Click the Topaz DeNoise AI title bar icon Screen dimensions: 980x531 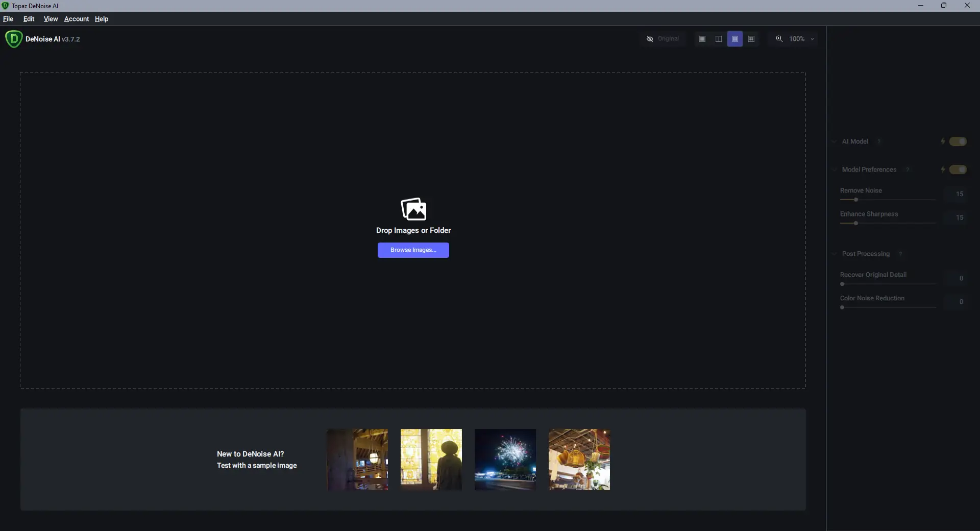5,6
